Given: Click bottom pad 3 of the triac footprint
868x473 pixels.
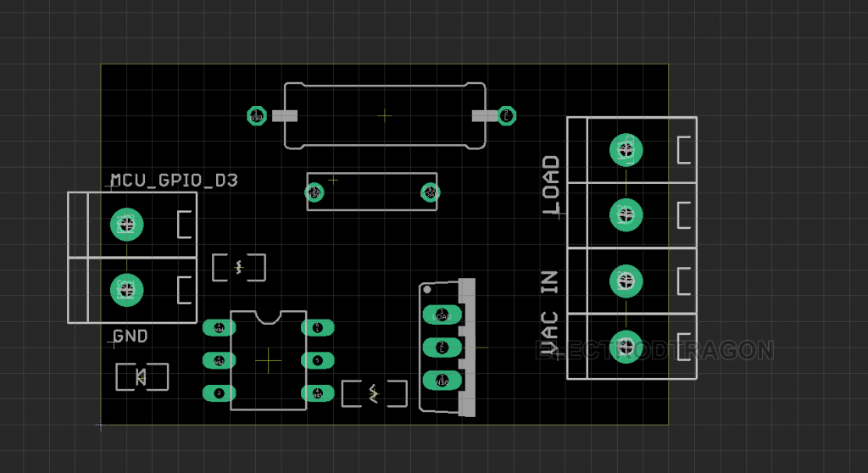Looking at the screenshot, I should 441,380.
